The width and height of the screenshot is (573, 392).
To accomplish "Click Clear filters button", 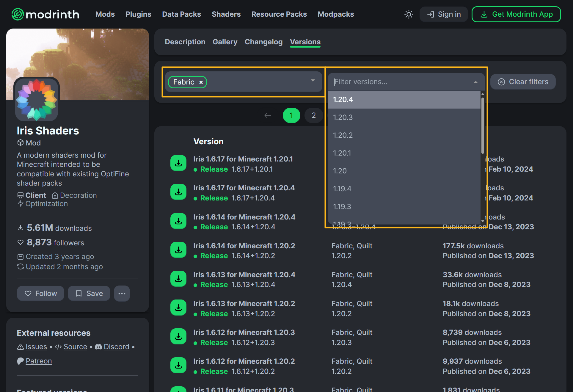I will click(x=523, y=82).
